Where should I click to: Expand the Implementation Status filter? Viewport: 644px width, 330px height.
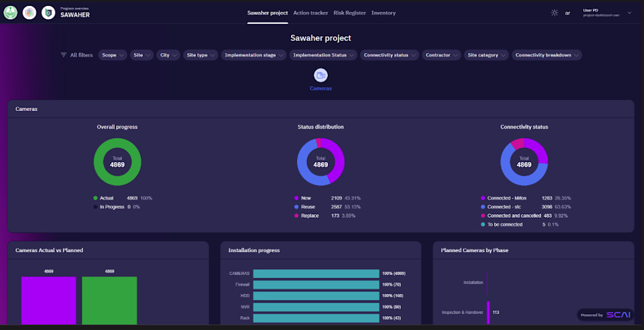click(x=323, y=55)
